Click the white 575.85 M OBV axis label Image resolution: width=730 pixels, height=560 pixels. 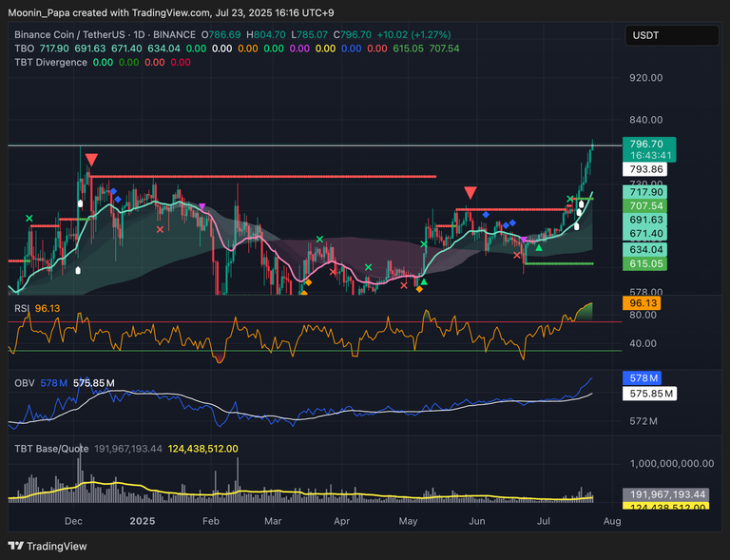click(x=649, y=394)
